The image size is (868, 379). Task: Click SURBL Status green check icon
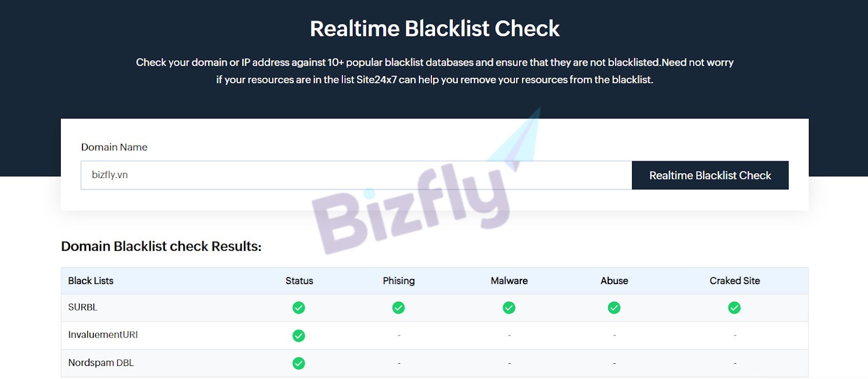click(x=298, y=308)
